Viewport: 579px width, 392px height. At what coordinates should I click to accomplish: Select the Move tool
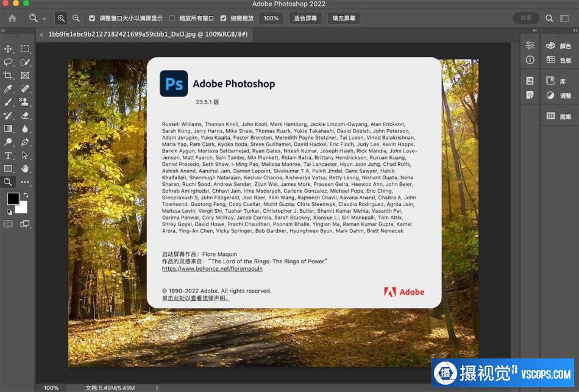8,49
